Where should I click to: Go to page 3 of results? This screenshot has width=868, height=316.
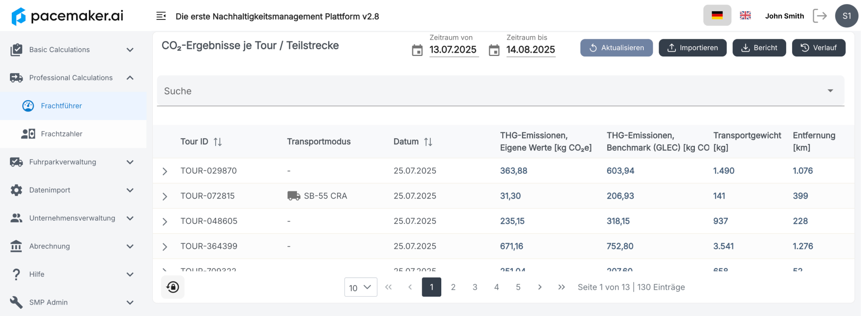pos(475,287)
